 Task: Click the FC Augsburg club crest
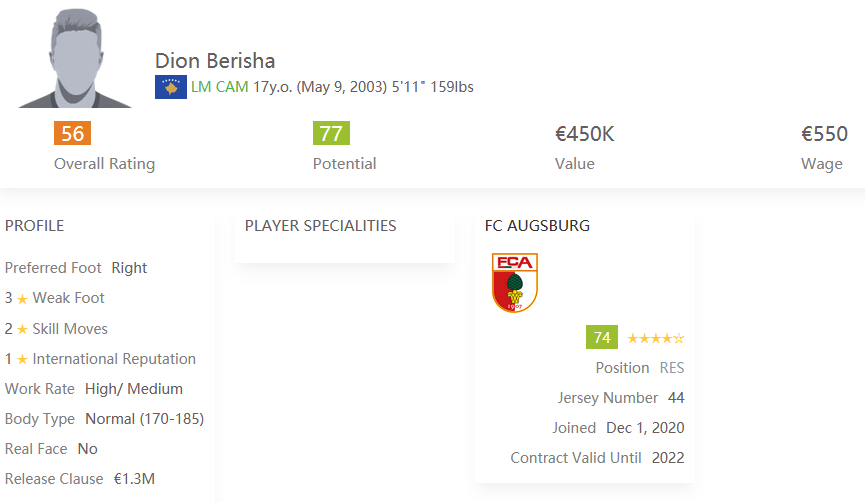click(515, 282)
